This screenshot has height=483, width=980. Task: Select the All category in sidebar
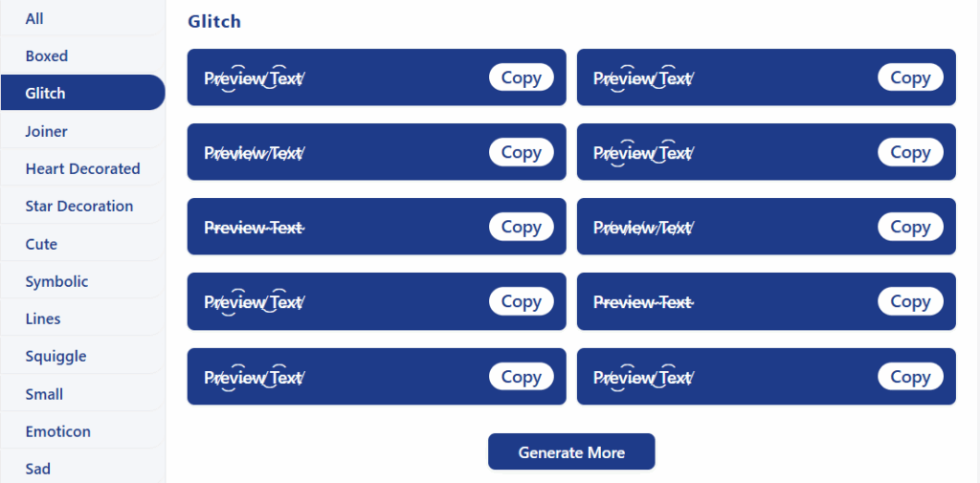click(x=82, y=19)
